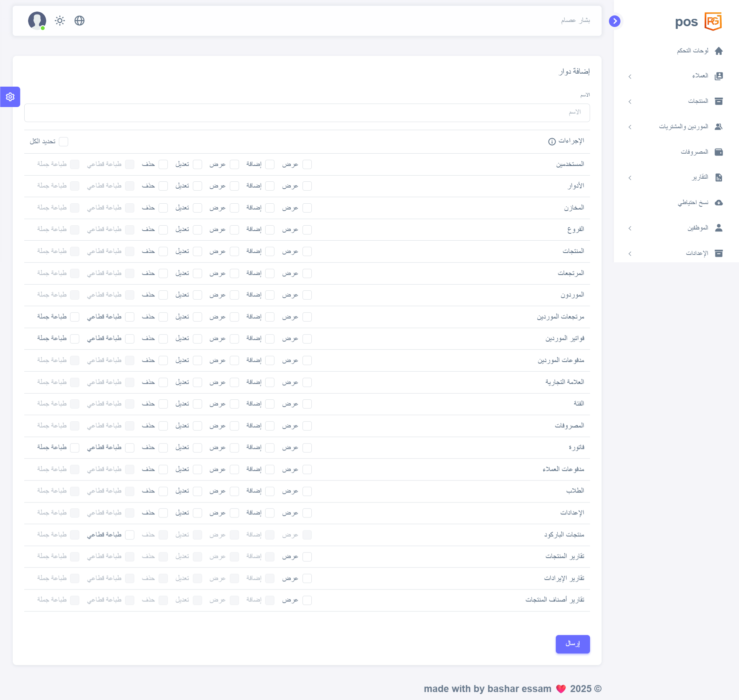Open المصروفات from the sidebar menu
Screen dimensions: 739x700
point(694,152)
